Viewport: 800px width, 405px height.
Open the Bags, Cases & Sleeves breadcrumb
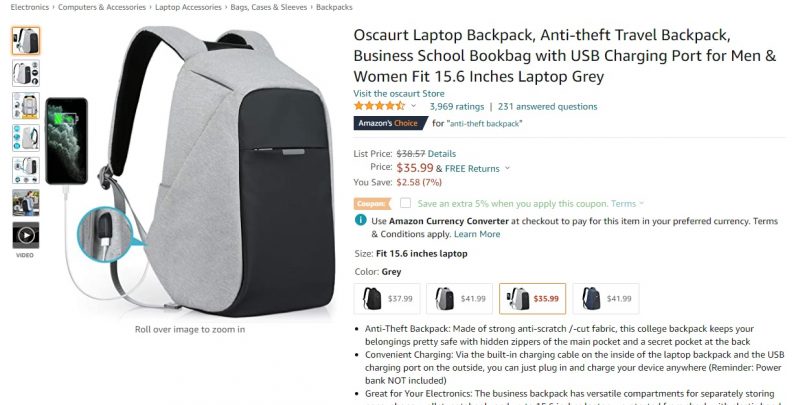click(269, 7)
